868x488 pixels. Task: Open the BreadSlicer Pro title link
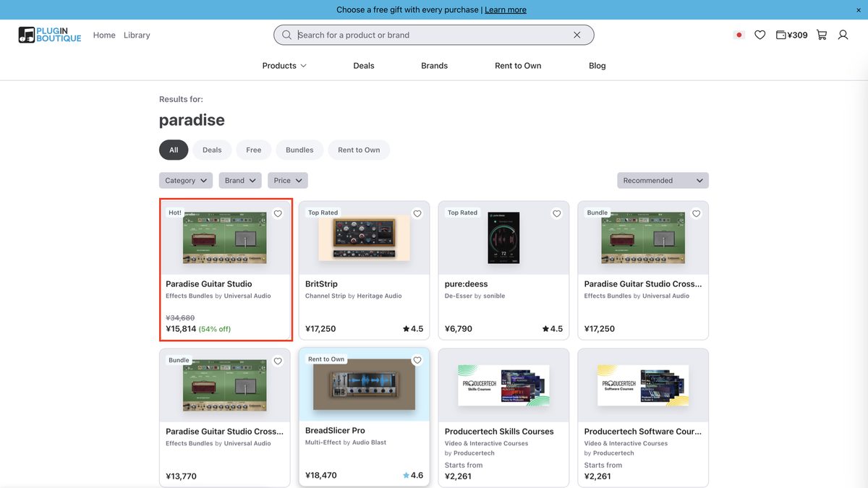pyautogui.click(x=335, y=430)
